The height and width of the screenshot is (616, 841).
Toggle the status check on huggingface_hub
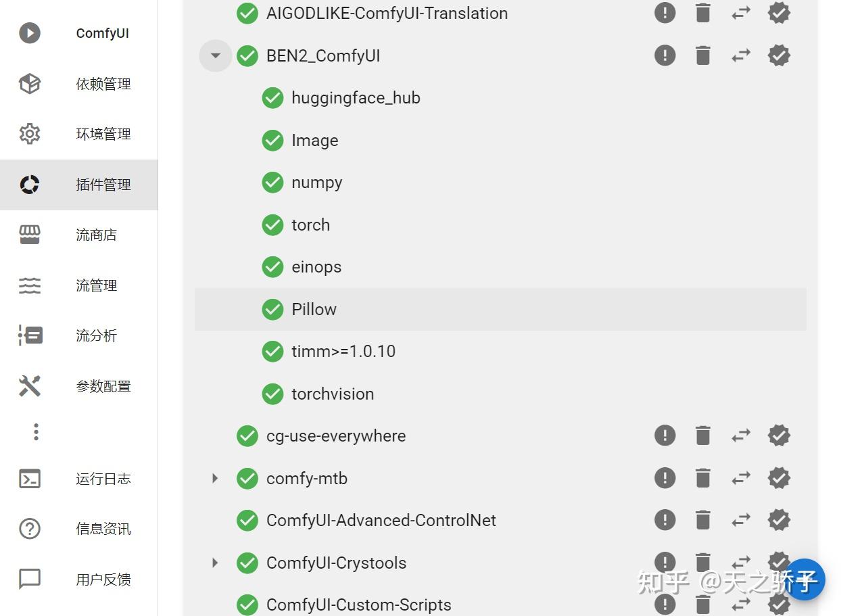pyautogui.click(x=272, y=97)
